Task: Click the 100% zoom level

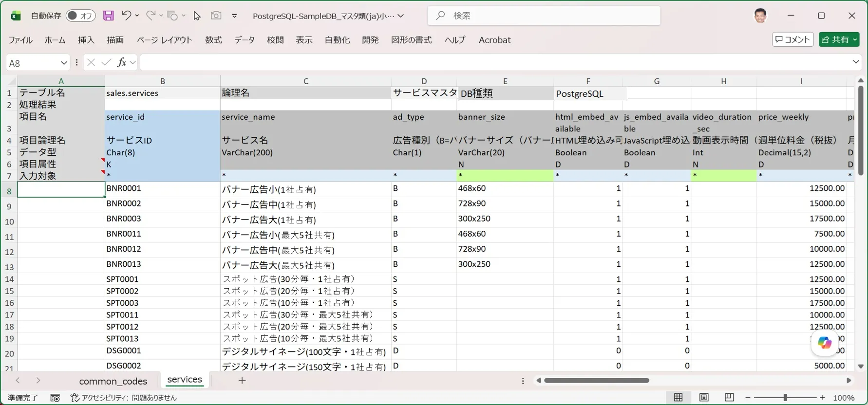Action: point(844,398)
